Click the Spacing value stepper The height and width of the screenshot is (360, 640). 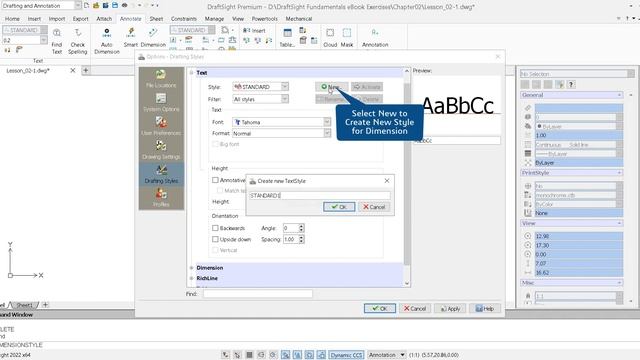point(301,239)
